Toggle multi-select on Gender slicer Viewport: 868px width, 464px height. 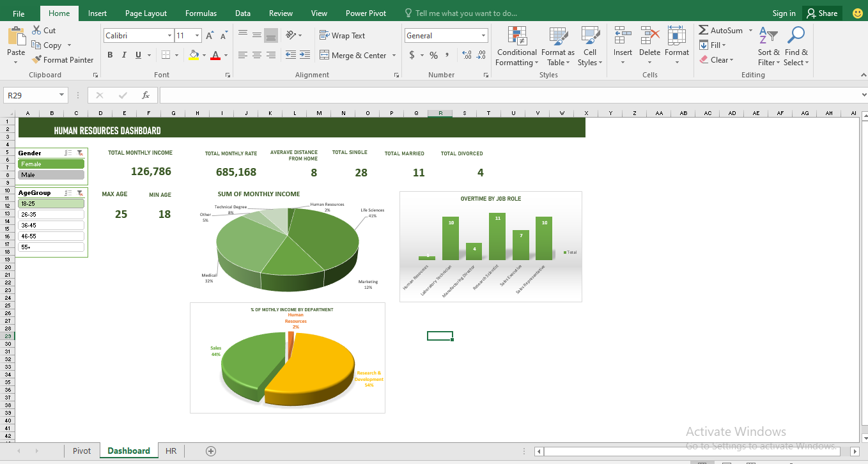tap(68, 153)
